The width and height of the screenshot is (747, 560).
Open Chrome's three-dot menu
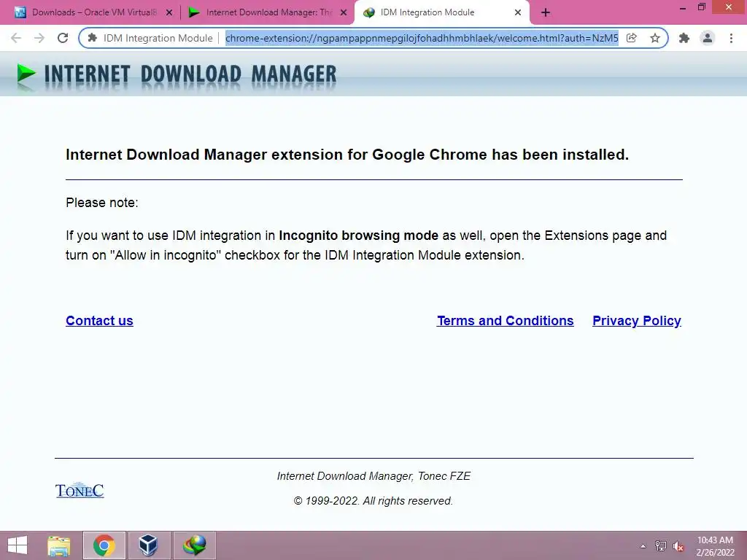[731, 38]
